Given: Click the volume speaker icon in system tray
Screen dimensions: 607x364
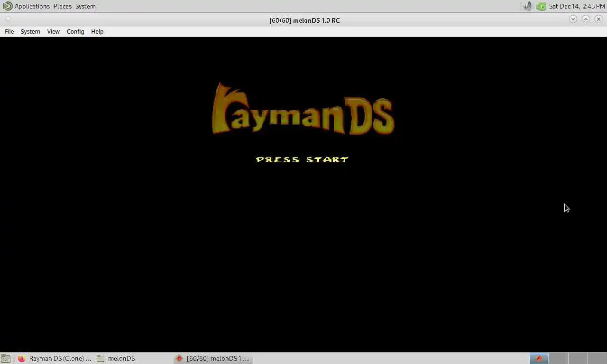Looking at the screenshot, I should tap(527, 6).
